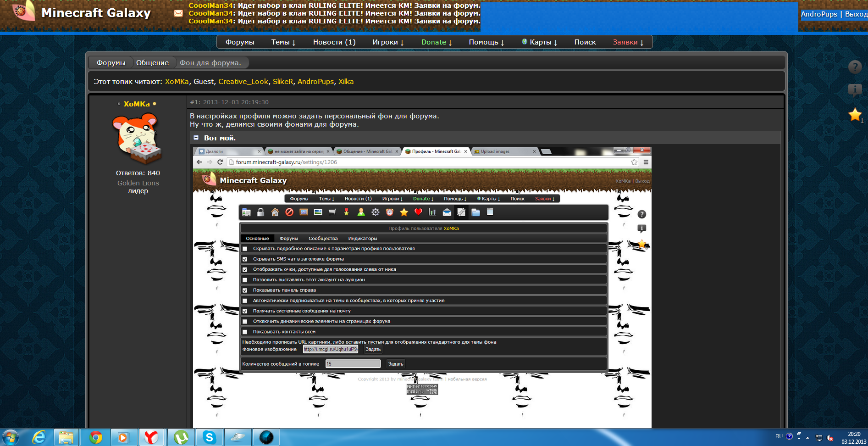Show hidden tray icons with the arrow
The image size is (868, 446).
pos(807,438)
